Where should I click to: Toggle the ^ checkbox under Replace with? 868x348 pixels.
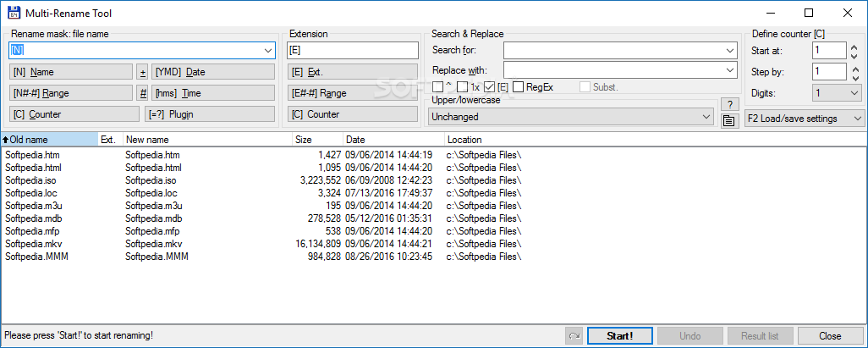click(x=438, y=87)
